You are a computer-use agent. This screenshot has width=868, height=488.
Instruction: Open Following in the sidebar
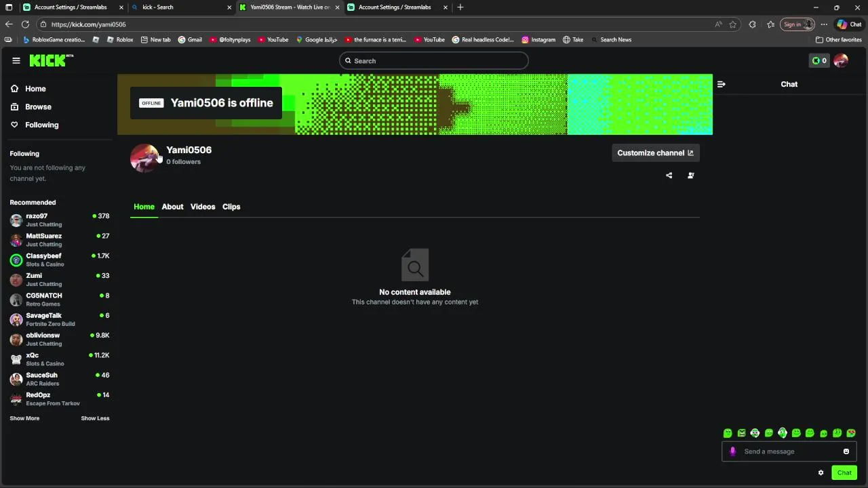pos(35,125)
